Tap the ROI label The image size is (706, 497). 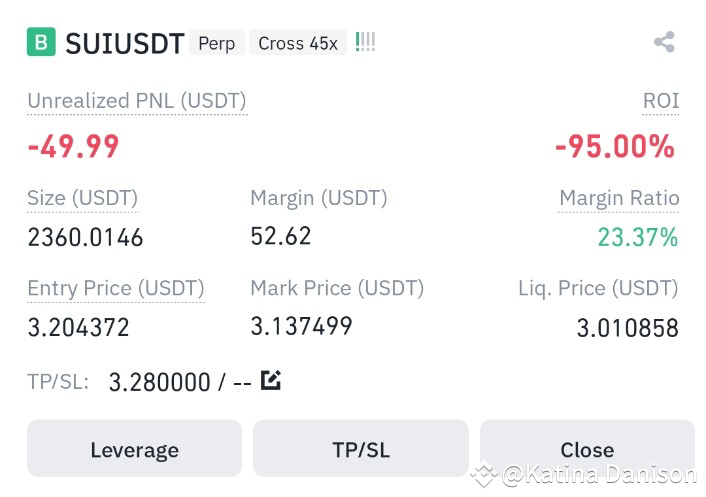(x=661, y=101)
